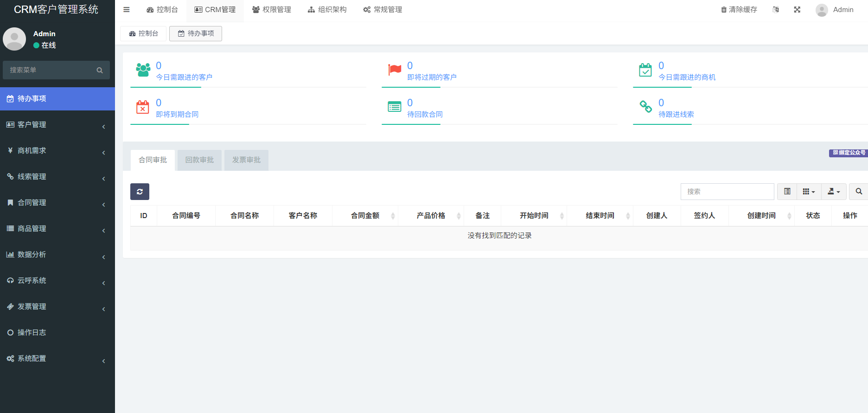Click the 清除缓存 button
The width and height of the screenshot is (868, 413).
click(739, 10)
